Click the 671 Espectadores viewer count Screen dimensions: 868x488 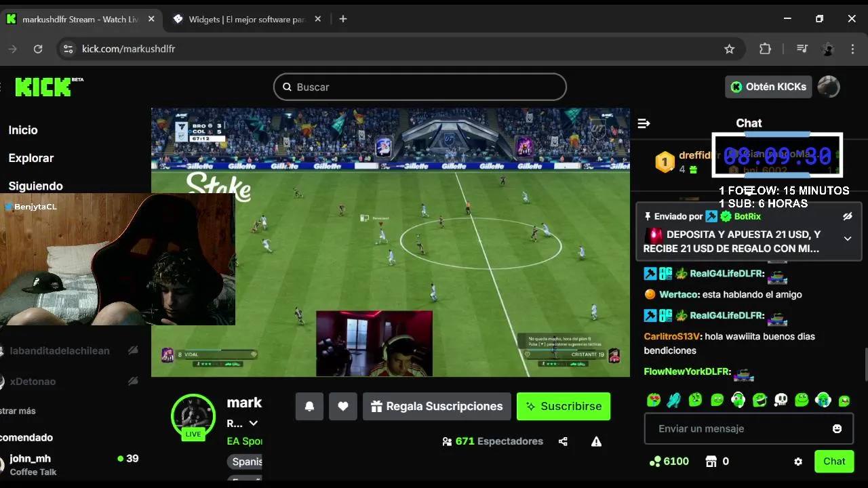click(x=493, y=441)
